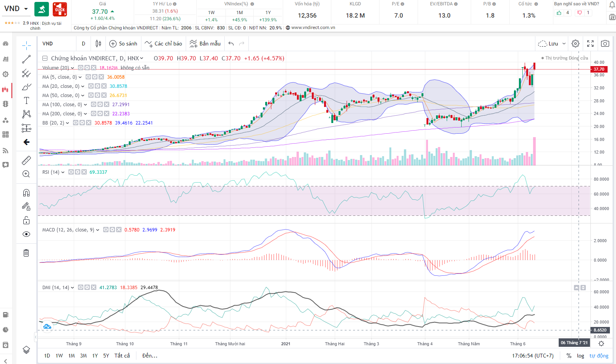This screenshot has width=616, height=364.
Task: Enable tự động auto scale
Action: 599,356
